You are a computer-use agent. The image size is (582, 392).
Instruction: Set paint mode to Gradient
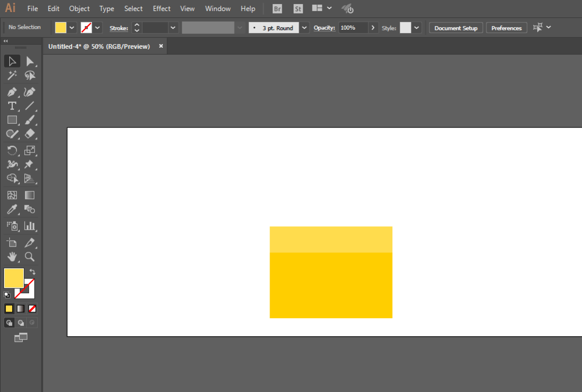[x=20, y=308]
